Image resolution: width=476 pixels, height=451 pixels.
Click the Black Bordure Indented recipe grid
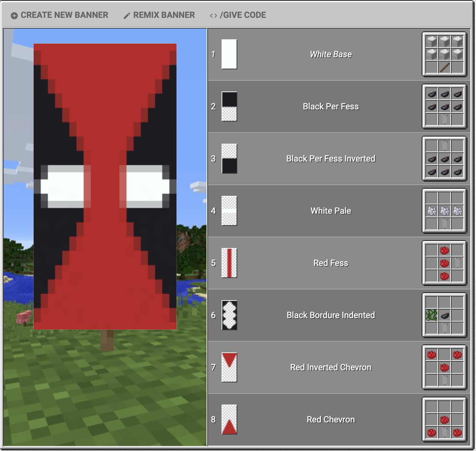(444, 315)
